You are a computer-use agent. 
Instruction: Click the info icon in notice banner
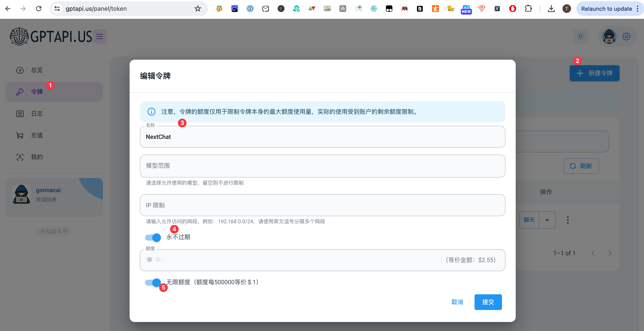coord(151,112)
